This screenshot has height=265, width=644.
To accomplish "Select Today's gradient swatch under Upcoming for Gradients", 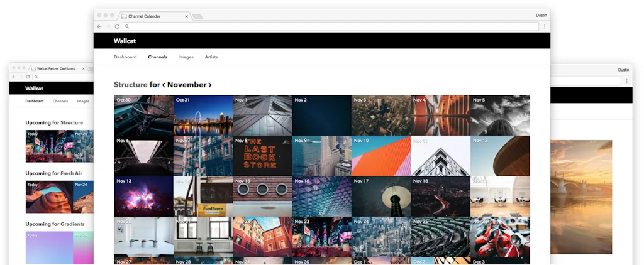I will (48, 247).
